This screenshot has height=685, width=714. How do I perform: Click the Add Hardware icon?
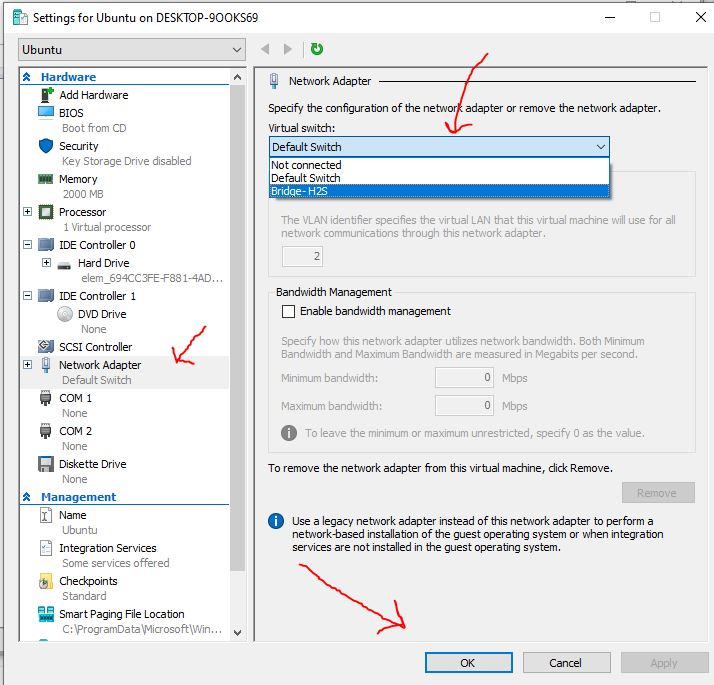[46, 95]
